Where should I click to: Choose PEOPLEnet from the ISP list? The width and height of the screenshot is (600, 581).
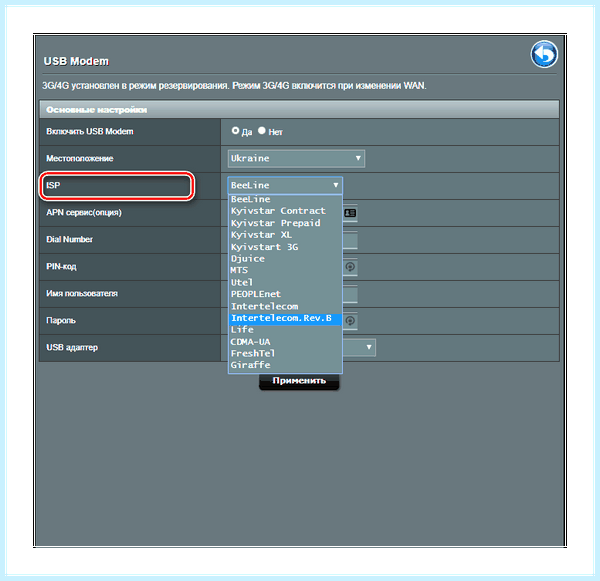click(285, 294)
